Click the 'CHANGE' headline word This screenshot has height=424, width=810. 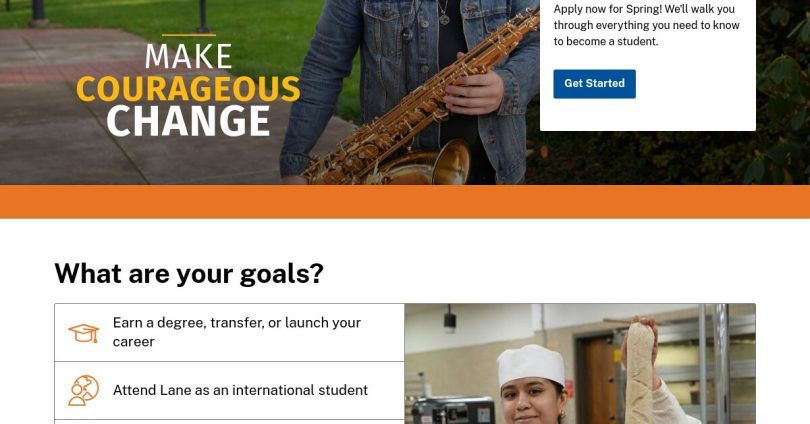tap(188, 121)
